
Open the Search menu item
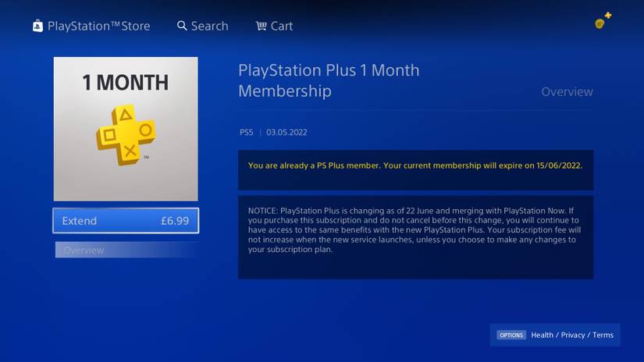(209, 27)
